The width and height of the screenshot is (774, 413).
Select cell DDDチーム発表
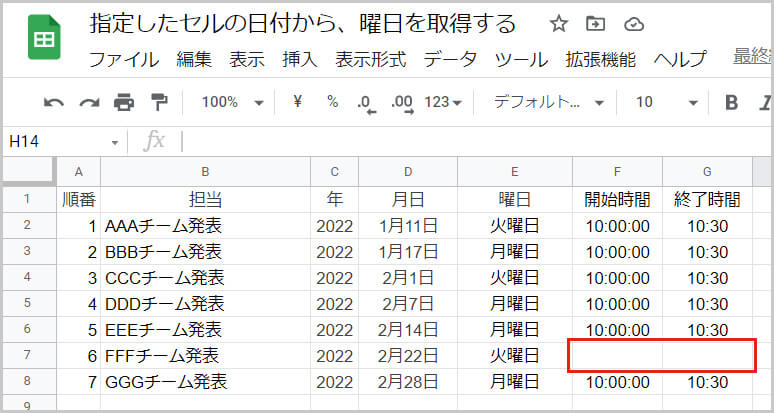point(205,304)
